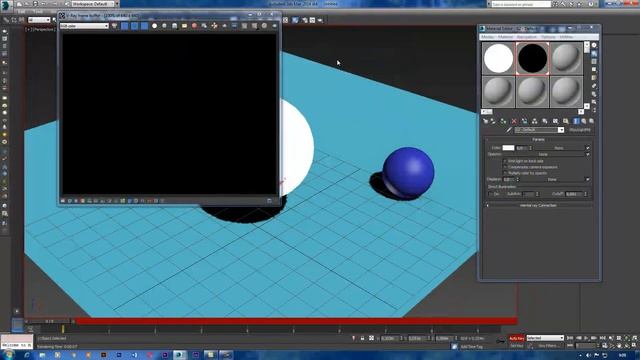Collapse the Params rollout
This screenshot has width=640, height=360.
[x=538, y=140]
